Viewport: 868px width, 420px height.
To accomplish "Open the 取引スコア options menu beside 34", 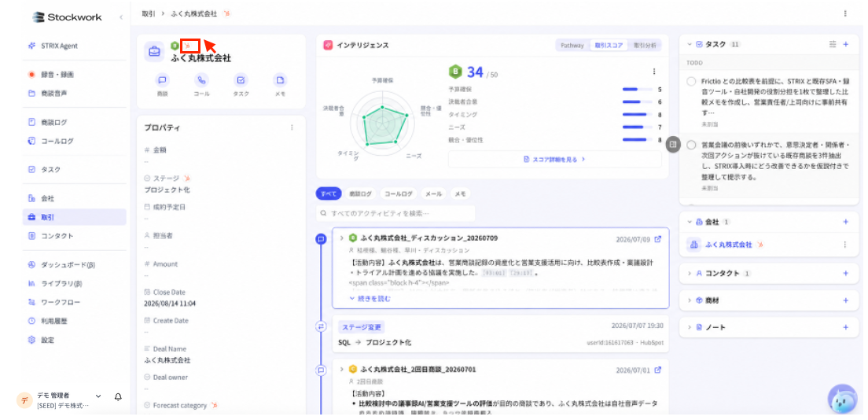I will click(654, 72).
